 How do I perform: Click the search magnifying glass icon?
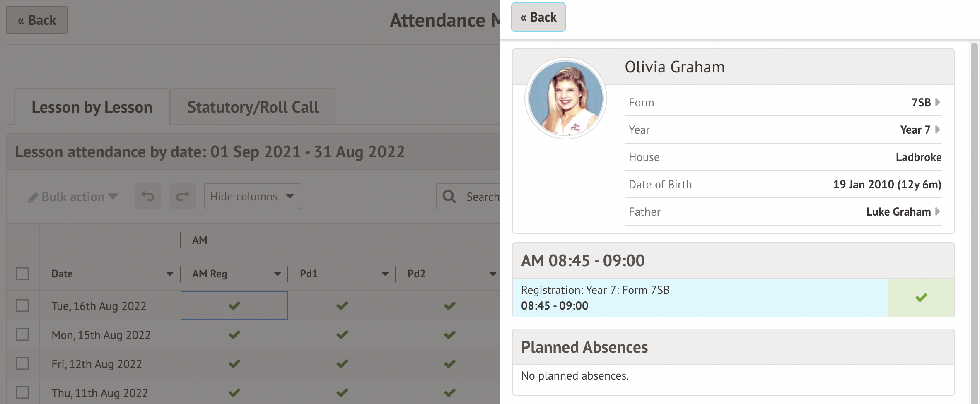(x=449, y=196)
